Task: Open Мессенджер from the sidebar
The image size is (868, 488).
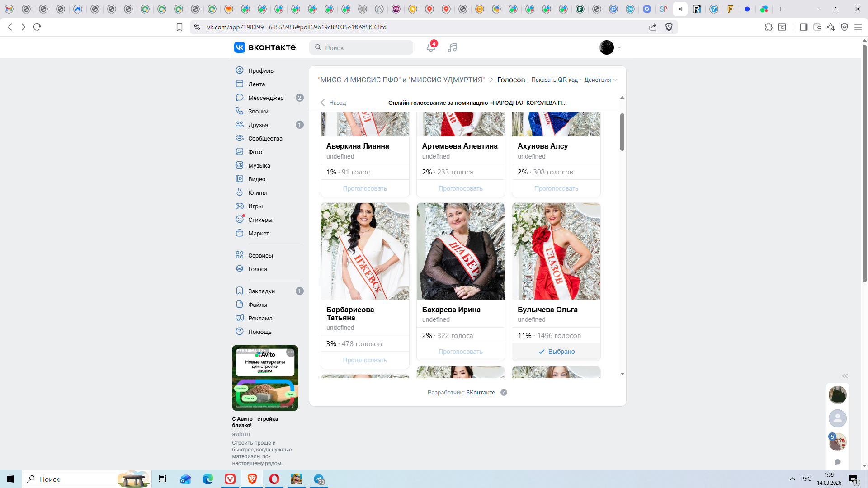Action: click(266, 98)
